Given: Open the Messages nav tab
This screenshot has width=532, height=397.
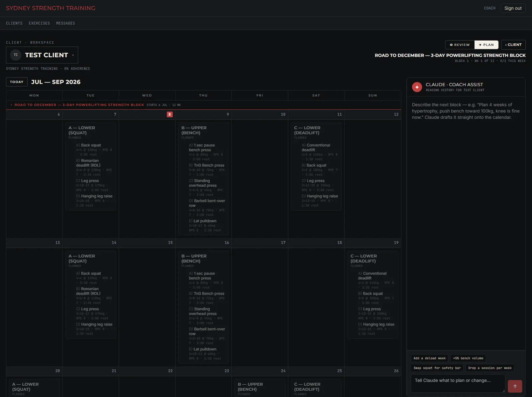Looking at the screenshot, I should coord(66,23).
